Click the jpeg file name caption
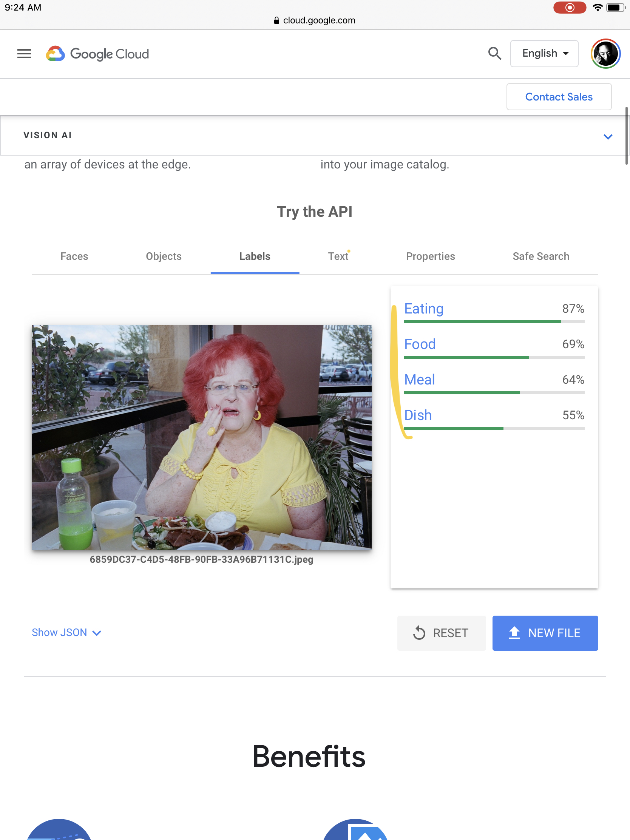 click(x=202, y=560)
